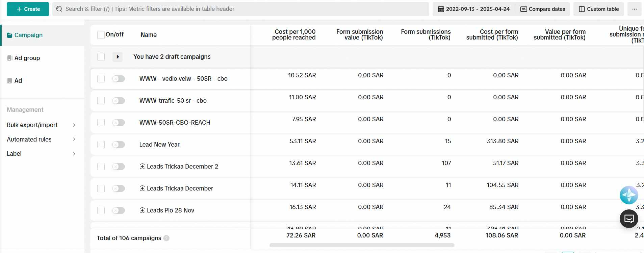Click the Compare dates button
644x253 pixels.
[x=542, y=9]
